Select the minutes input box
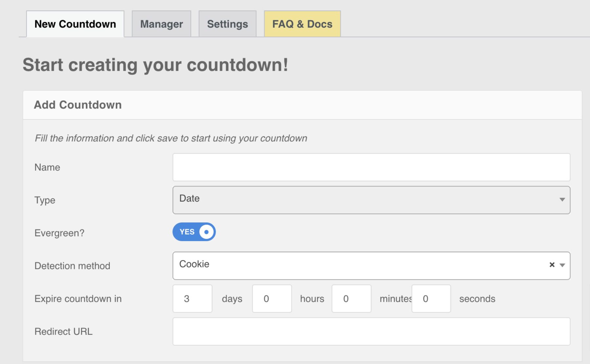This screenshot has width=590, height=364. [x=351, y=298]
